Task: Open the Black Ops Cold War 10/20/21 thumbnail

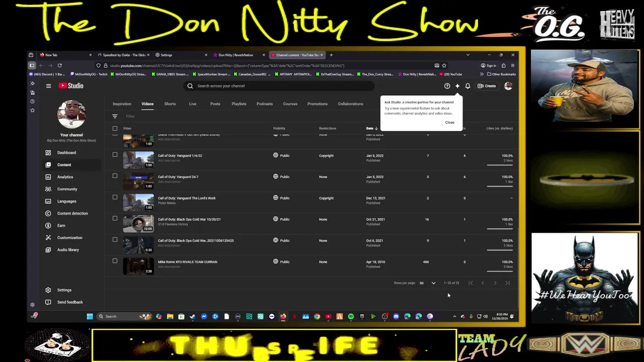Action: [138, 223]
